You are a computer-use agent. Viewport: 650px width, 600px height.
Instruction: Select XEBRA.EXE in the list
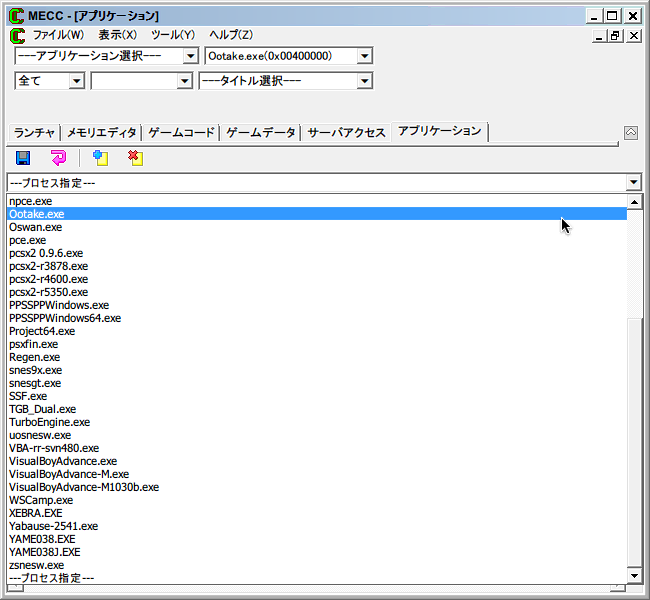click(x=317, y=513)
